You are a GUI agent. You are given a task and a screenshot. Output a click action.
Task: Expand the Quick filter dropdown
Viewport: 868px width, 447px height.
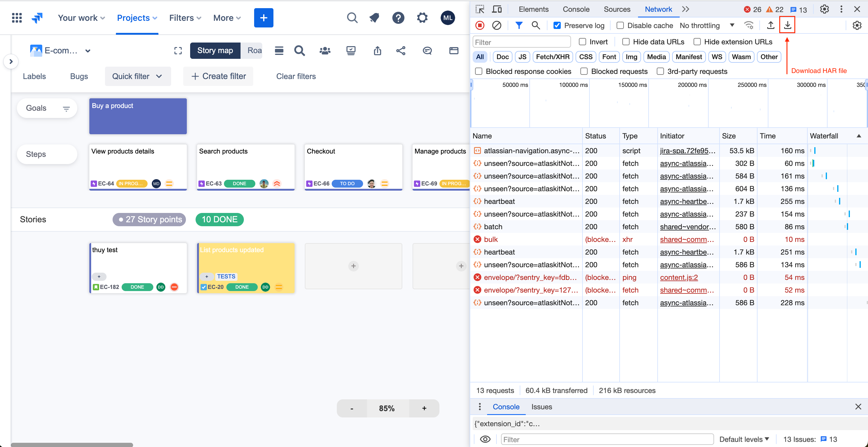click(138, 76)
